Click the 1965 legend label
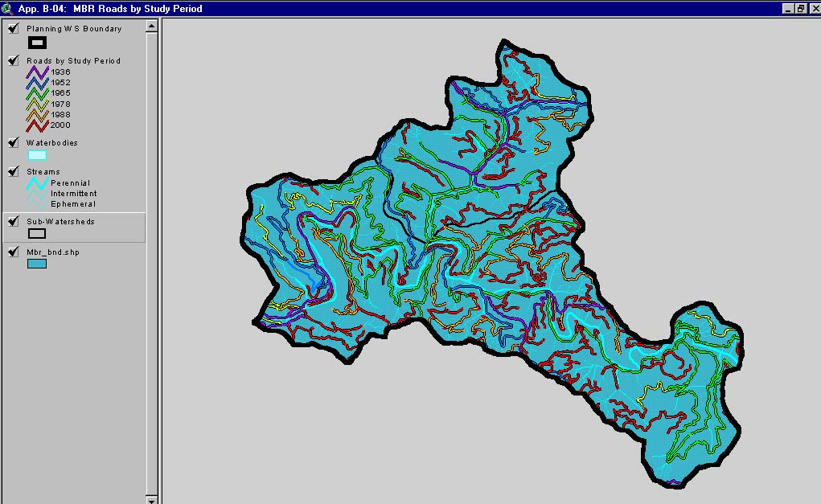The image size is (821, 504). click(60, 93)
